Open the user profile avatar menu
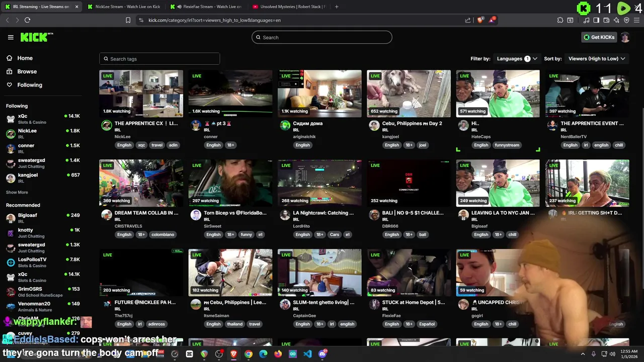 coord(625,37)
